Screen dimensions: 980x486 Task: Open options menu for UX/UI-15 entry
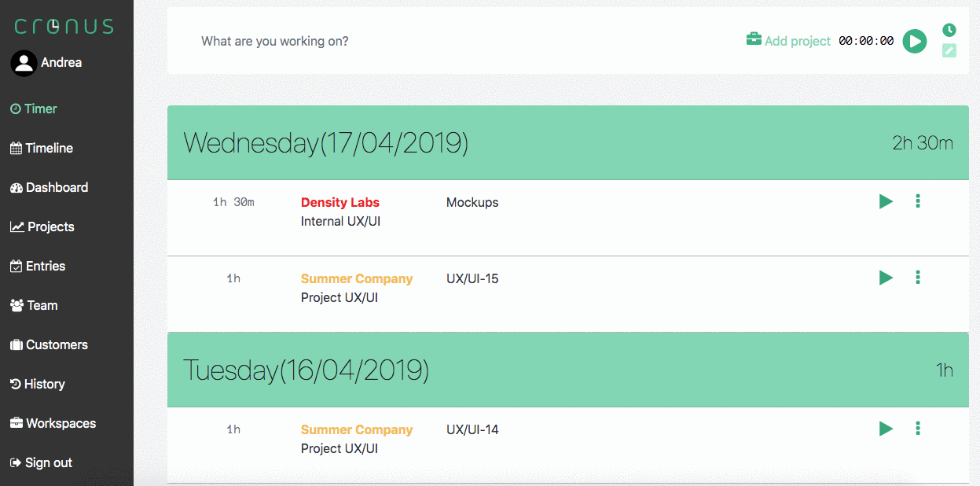click(x=918, y=278)
